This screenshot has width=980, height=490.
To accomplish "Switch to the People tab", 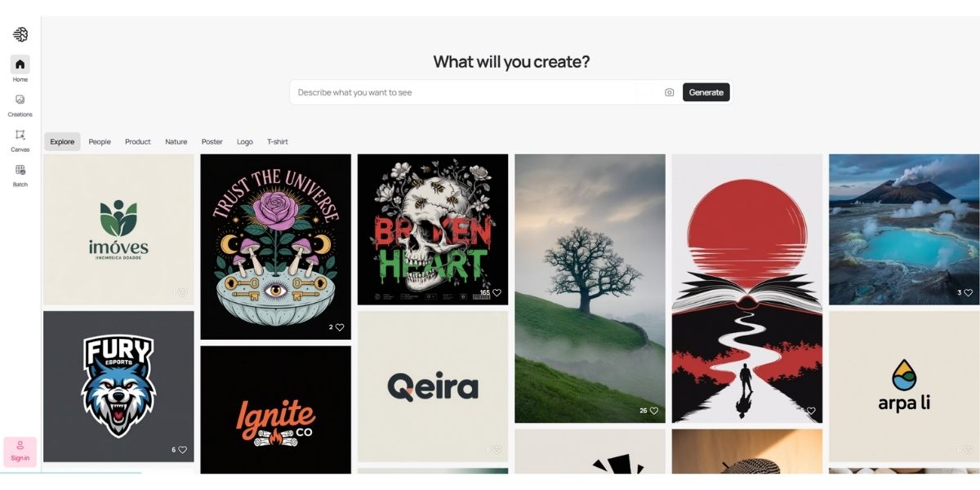I will click(100, 142).
